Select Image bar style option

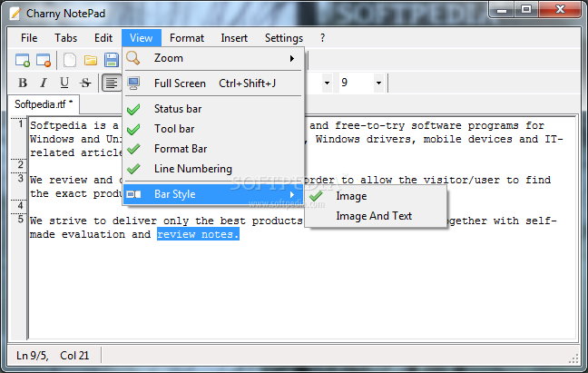(x=376, y=196)
